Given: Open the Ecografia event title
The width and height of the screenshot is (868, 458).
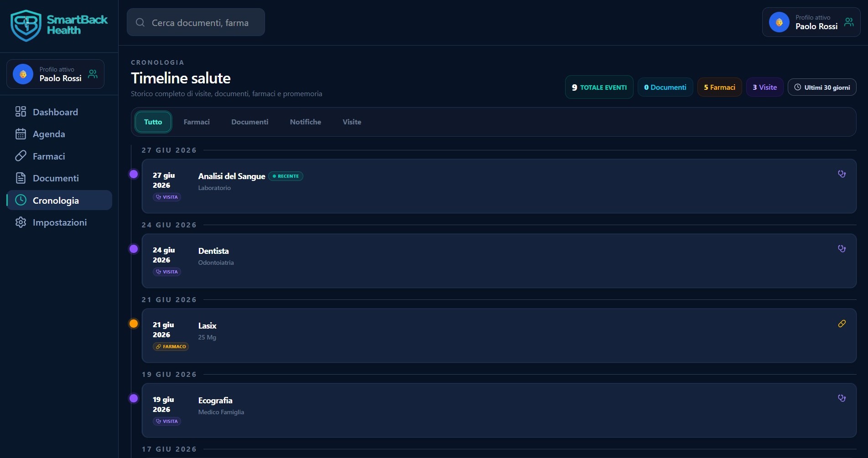Looking at the screenshot, I should (215, 400).
